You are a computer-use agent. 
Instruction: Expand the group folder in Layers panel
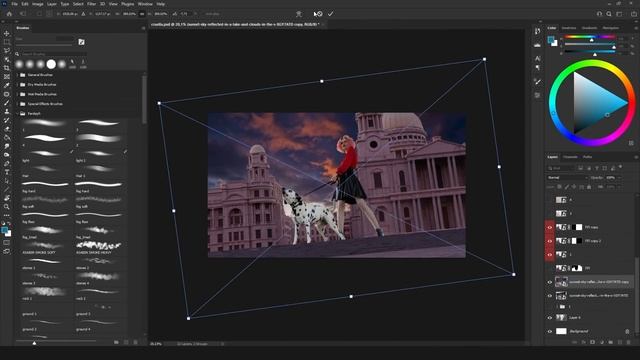point(557,307)
